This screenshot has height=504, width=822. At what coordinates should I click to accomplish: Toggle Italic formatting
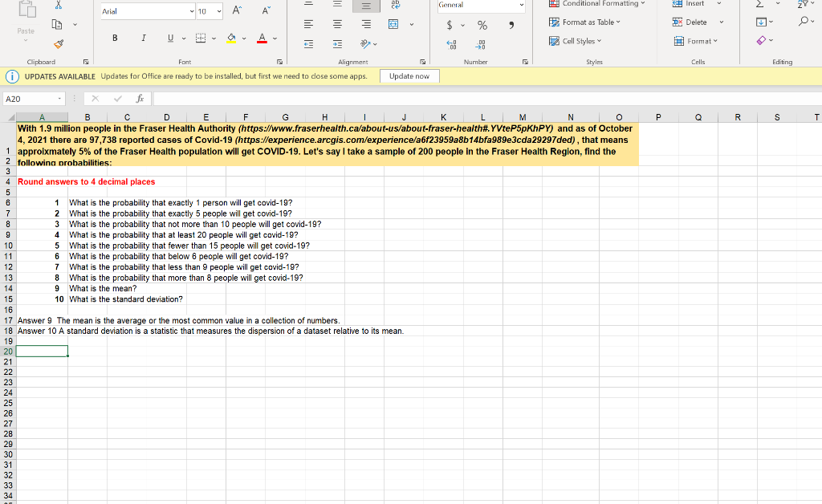click(143, 38)
